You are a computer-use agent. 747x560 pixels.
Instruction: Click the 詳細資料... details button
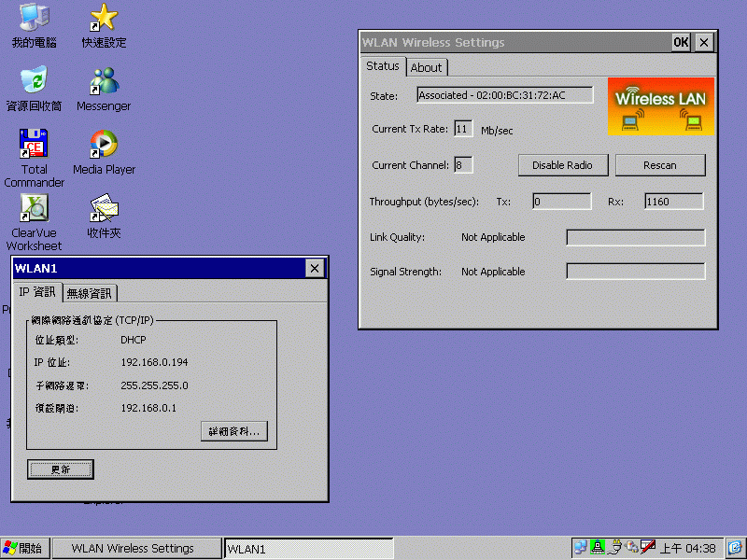tap(234, 431)
